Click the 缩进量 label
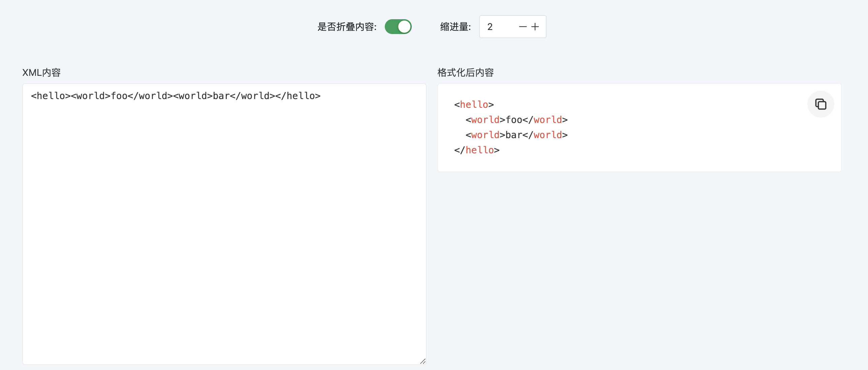868x370 pixels. point(455,27)
